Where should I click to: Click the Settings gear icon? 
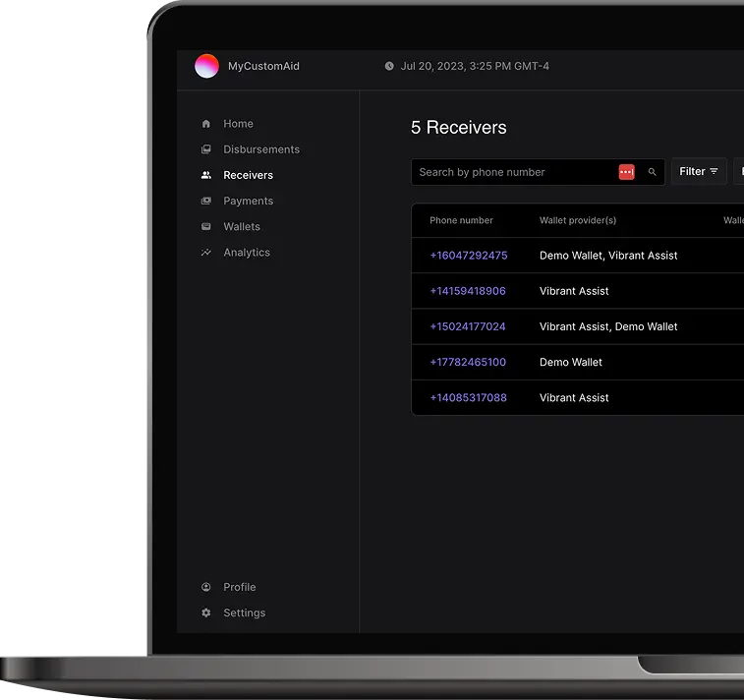(x=206, y=612)
